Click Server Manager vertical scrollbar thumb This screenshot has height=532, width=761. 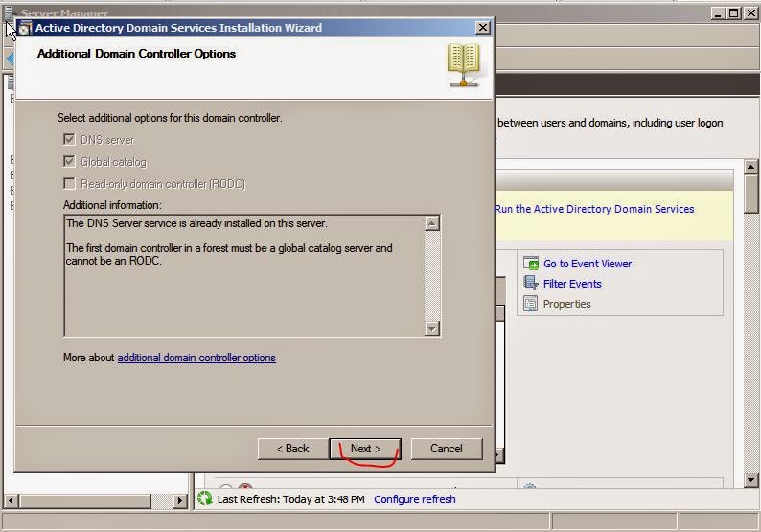[750, 195]
